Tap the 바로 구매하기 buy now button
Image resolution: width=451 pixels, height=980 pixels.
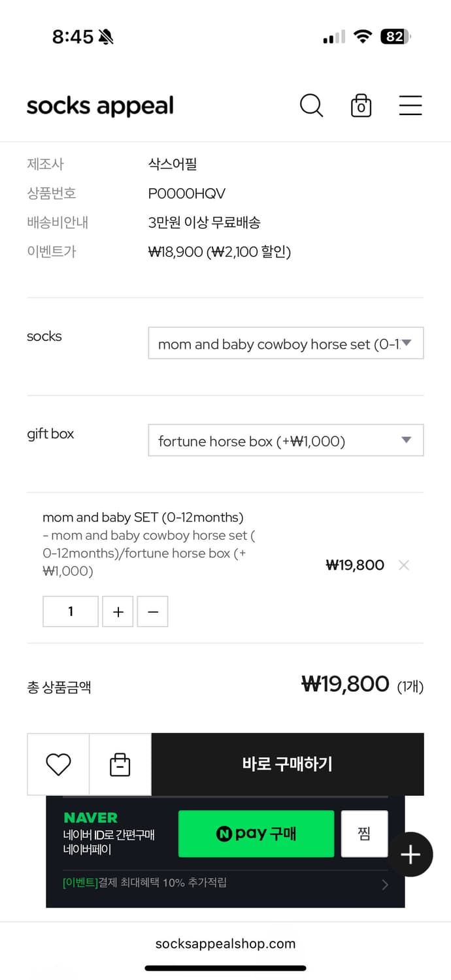pyautogui.click(x=288, y=764)
